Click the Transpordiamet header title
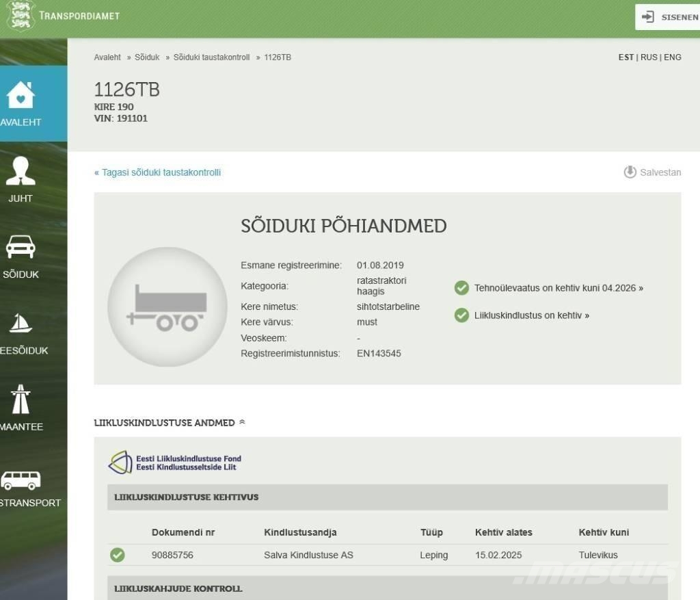Viewport: 700px width, 600px height. [x=79, y=16]
